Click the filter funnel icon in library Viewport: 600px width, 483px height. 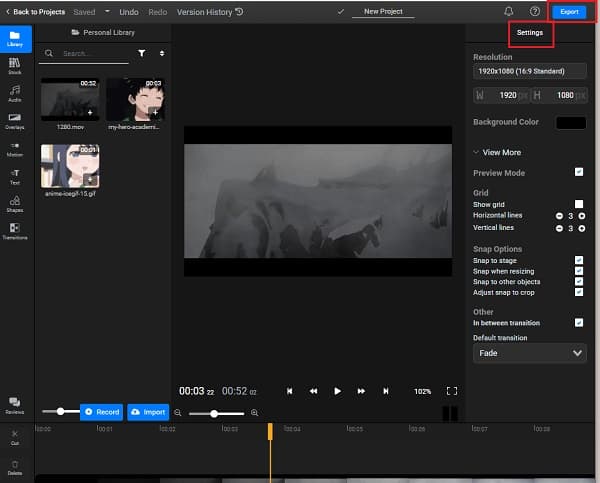tap(142, 53)
